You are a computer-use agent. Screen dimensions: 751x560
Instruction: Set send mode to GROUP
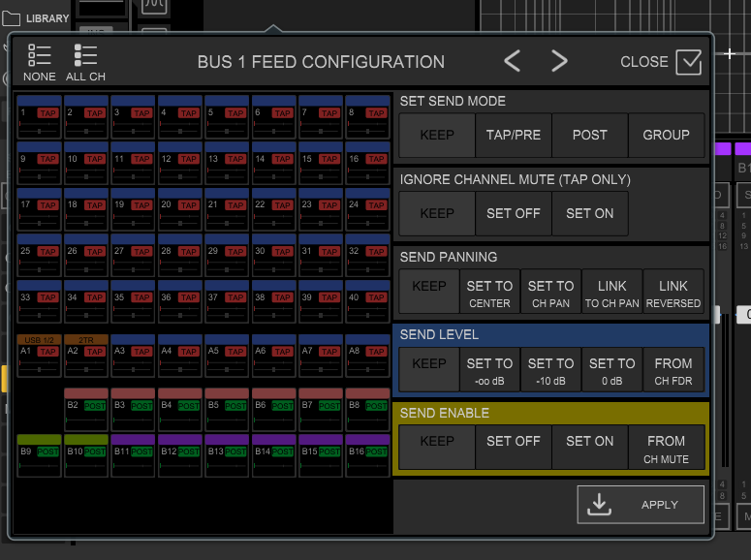coord(667,135)
